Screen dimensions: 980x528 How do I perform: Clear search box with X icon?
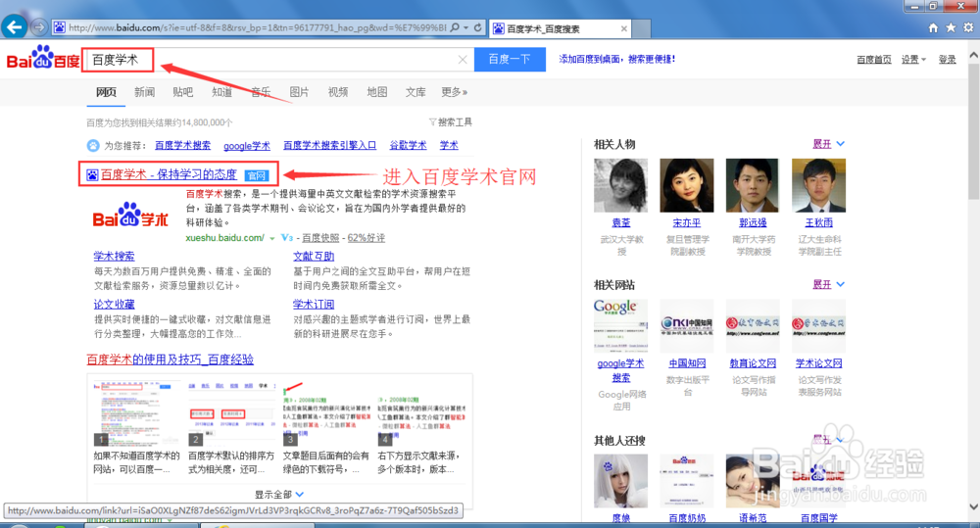pyautogui.click(x=463, y=60)
